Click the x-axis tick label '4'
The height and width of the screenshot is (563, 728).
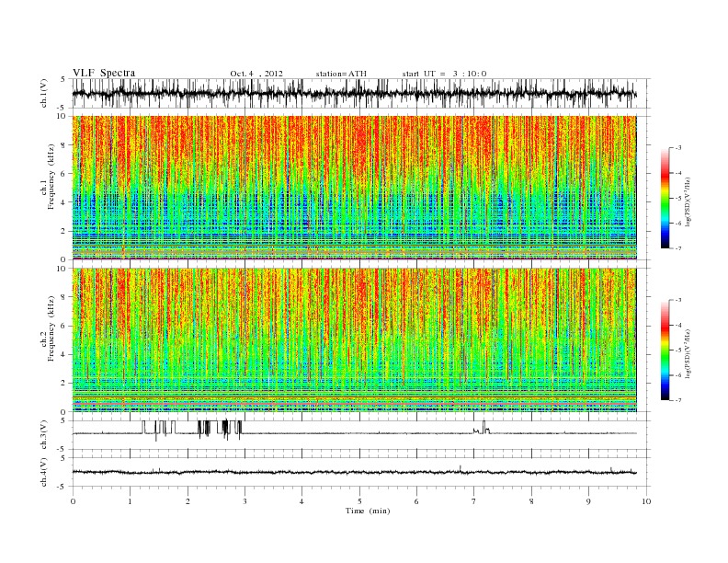pyautogui.click(x=301, y=501)
